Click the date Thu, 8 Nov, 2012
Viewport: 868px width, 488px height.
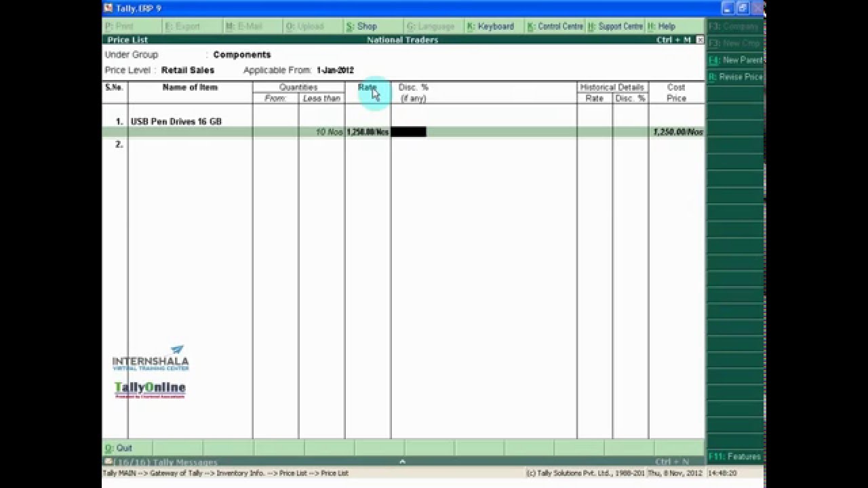pyautogui.click(x=675, y=473)
